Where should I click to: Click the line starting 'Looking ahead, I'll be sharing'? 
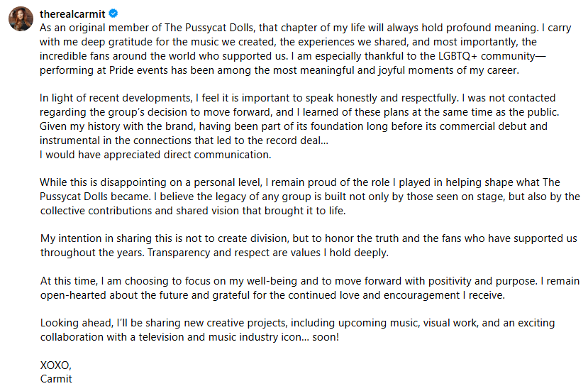coord(297,323)
